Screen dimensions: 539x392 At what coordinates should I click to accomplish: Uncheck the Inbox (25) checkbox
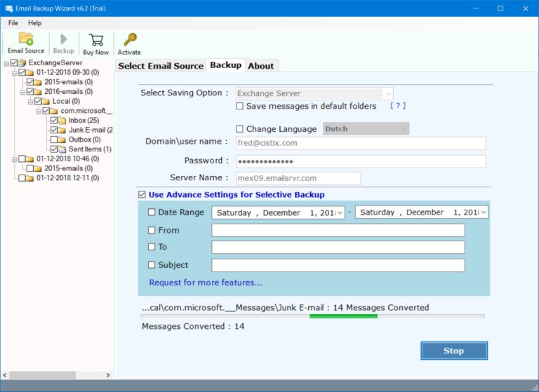pyautogui.click(x=54, y=120)
